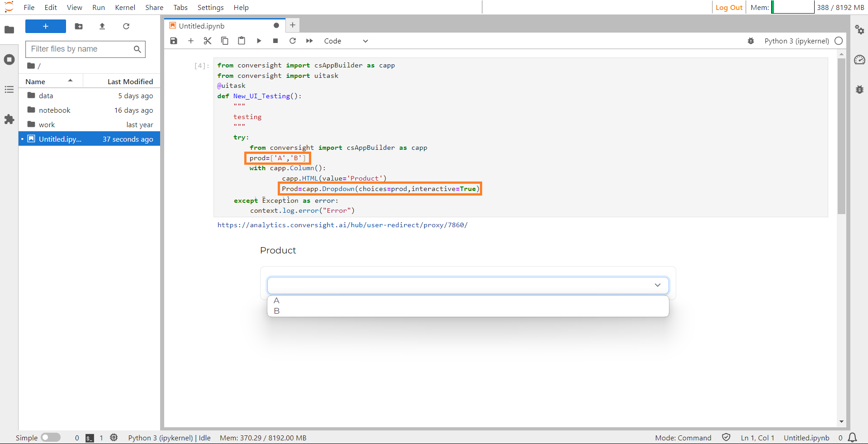
Task: Save the notebook with the disk icon
Action: pyautogui.click(x=174, y=41)
